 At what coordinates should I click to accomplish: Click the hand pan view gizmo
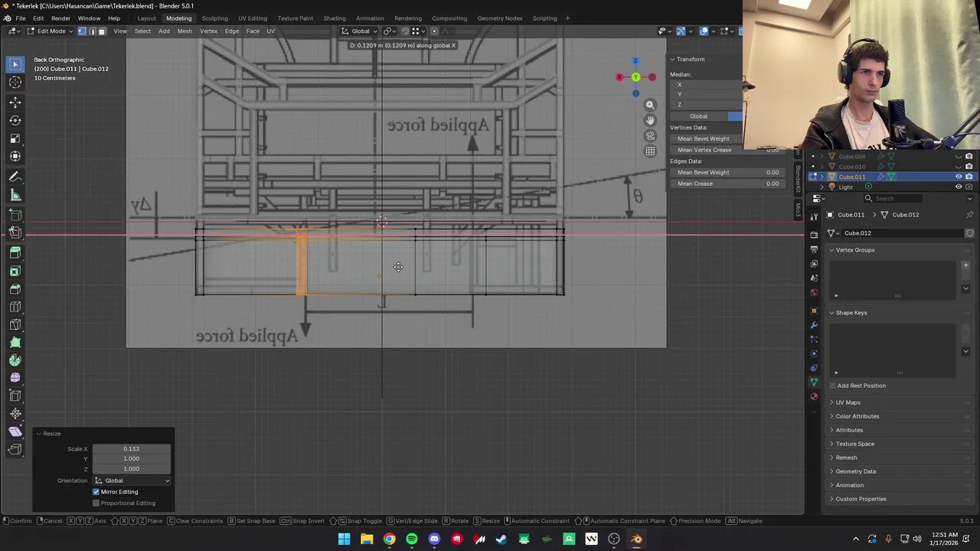tap(650, 120)
